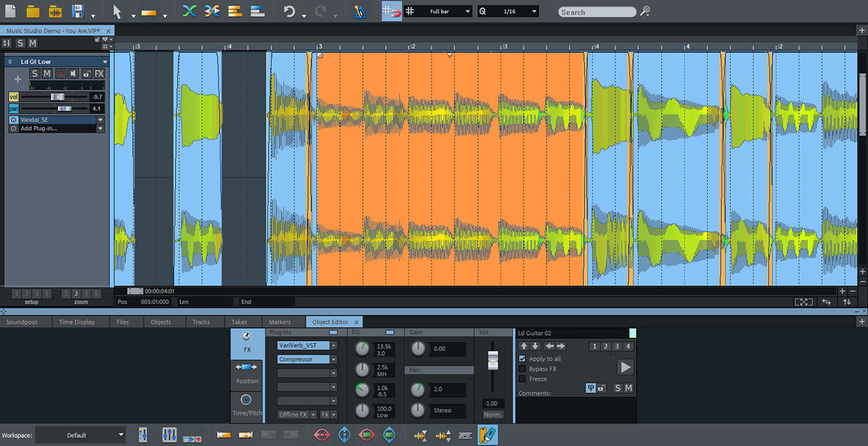
Task: Turn the 13.5k EQ knob
Action: [x=363, y=349]
